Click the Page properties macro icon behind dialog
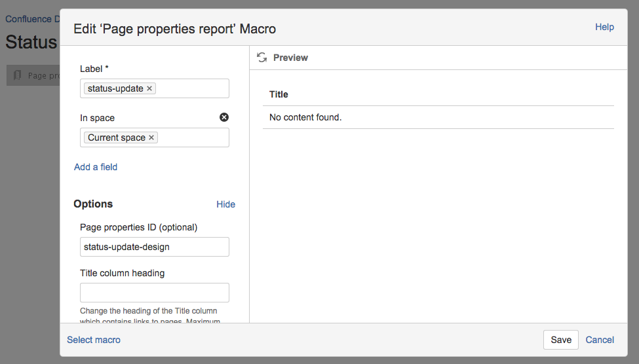This screenshot has height=364, width=639. [x=18, y=75]
